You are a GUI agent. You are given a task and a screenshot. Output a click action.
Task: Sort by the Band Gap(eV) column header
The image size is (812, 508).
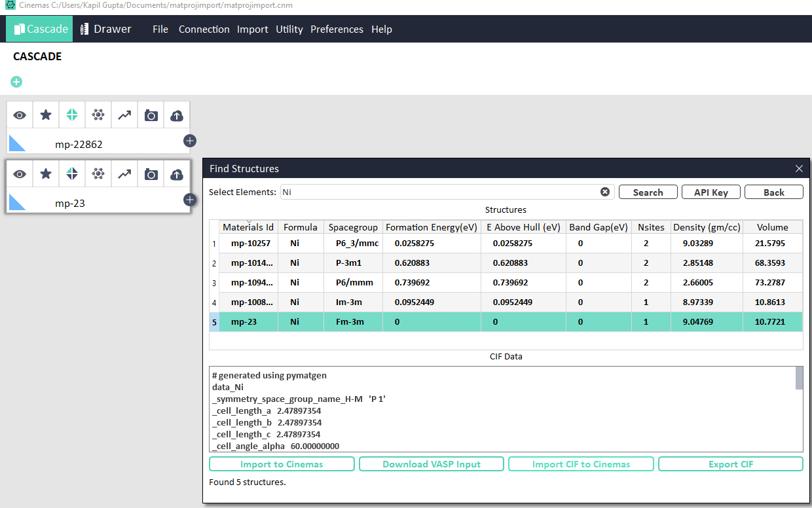point(599,227)
